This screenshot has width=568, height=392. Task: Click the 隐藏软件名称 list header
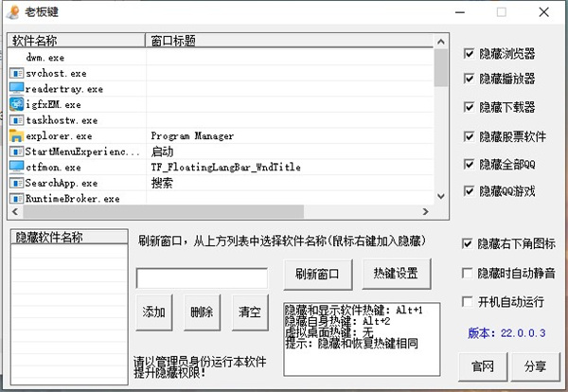click(69, 237)
